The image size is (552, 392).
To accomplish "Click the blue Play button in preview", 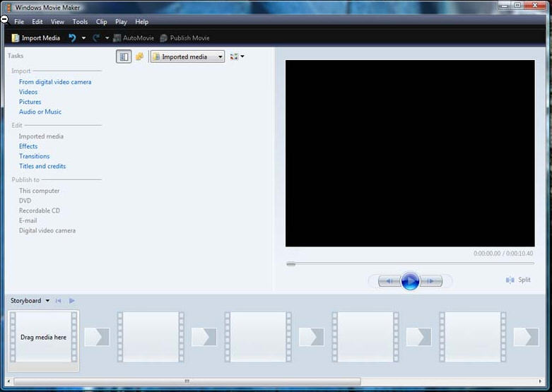I will click(x=410, y=281).
